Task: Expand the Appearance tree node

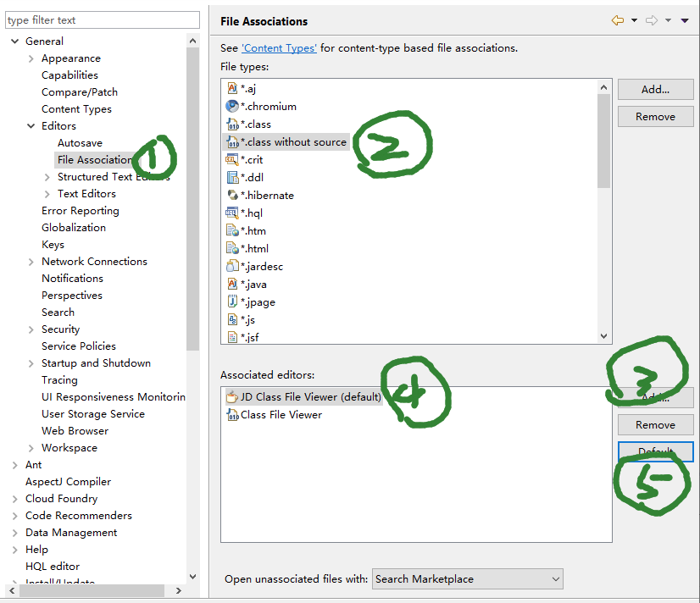Action: (31, 58)
